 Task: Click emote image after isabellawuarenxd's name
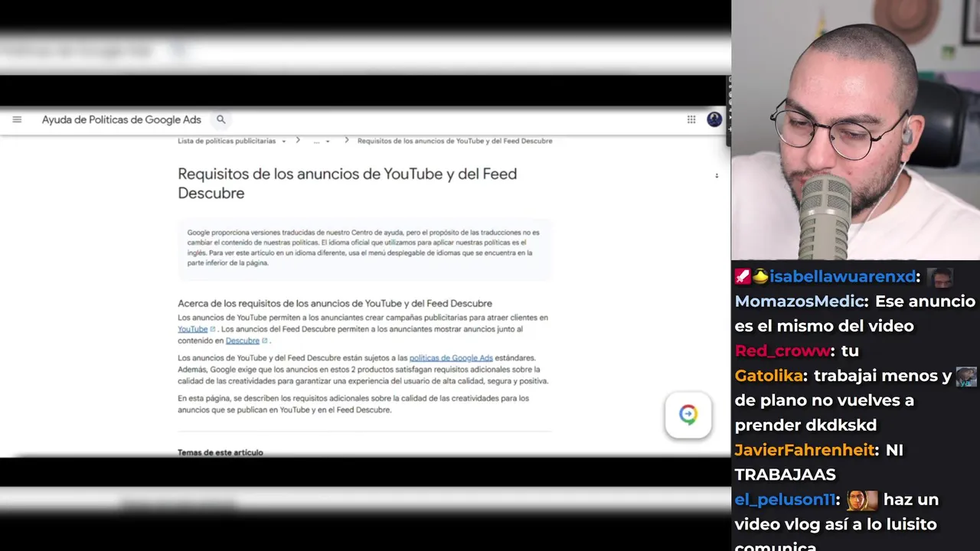(939, 276)
